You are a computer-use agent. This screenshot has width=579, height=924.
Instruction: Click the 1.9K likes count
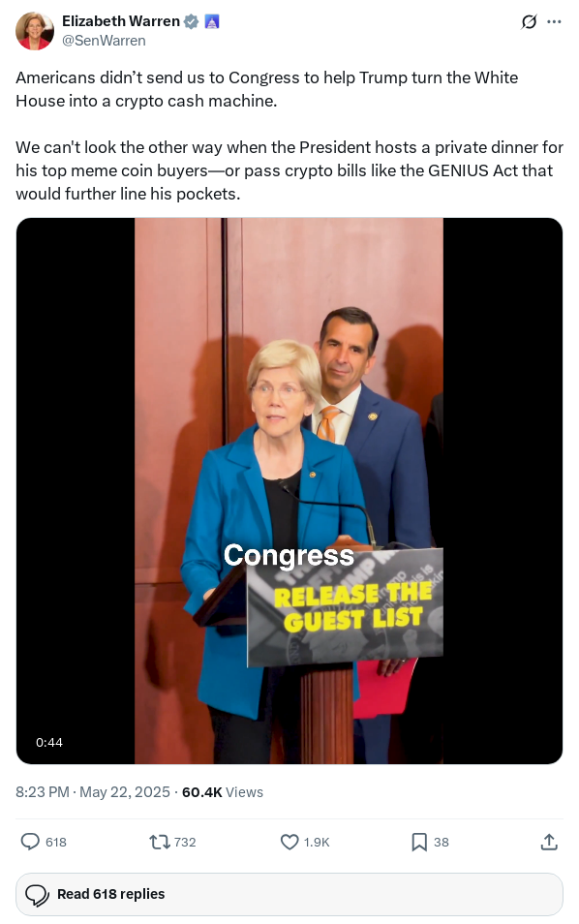click(317, 842)
